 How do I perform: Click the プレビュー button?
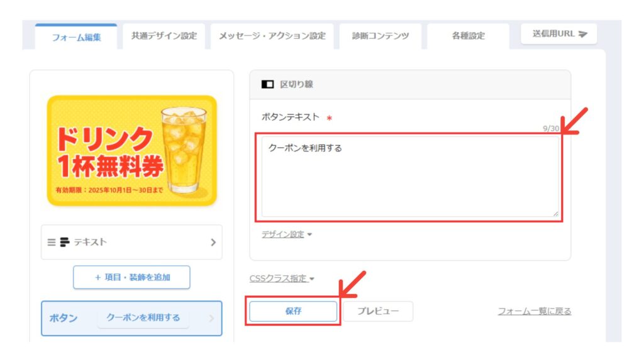click(378, 311)
